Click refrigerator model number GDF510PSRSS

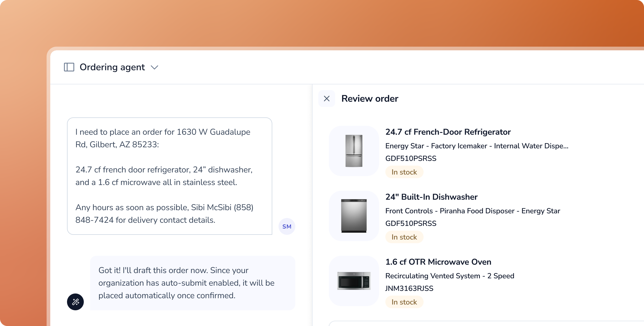coord(411,158)
